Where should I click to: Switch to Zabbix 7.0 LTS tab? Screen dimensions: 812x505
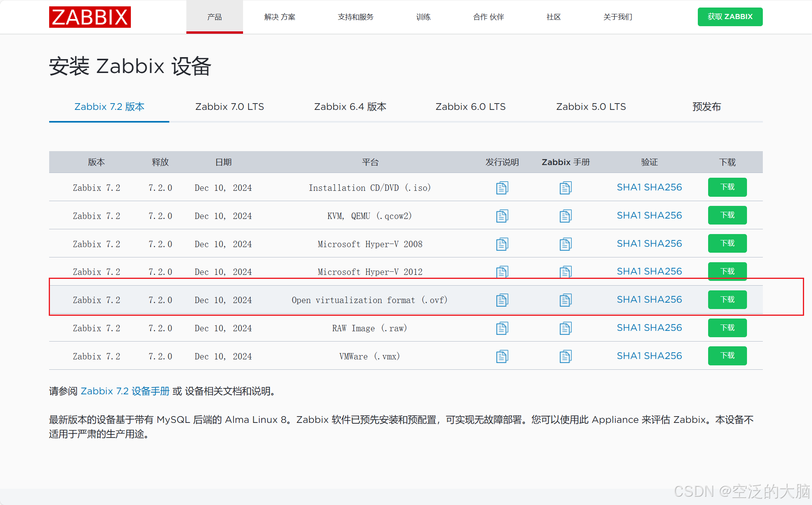pyautogui.click(x=230, y=107)
